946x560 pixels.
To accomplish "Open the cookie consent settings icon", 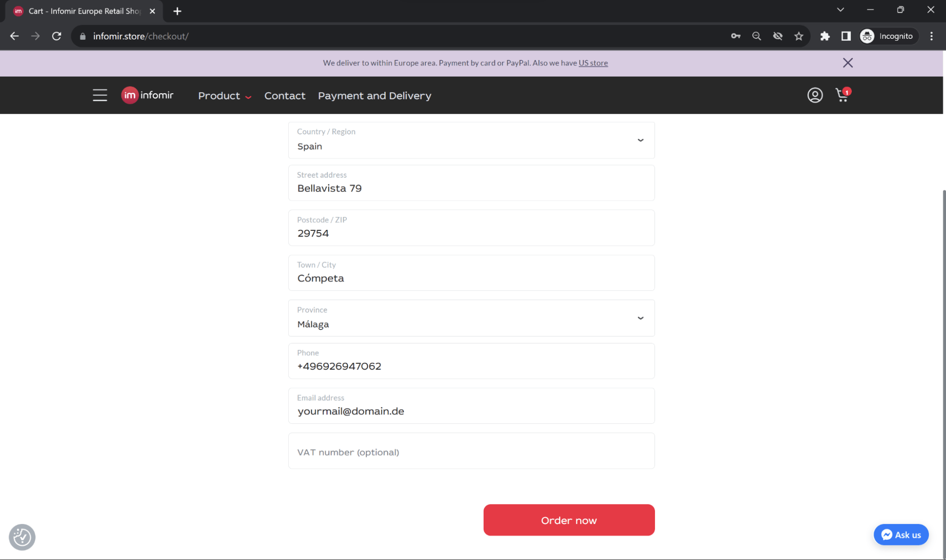I will [x=21, y=537].
